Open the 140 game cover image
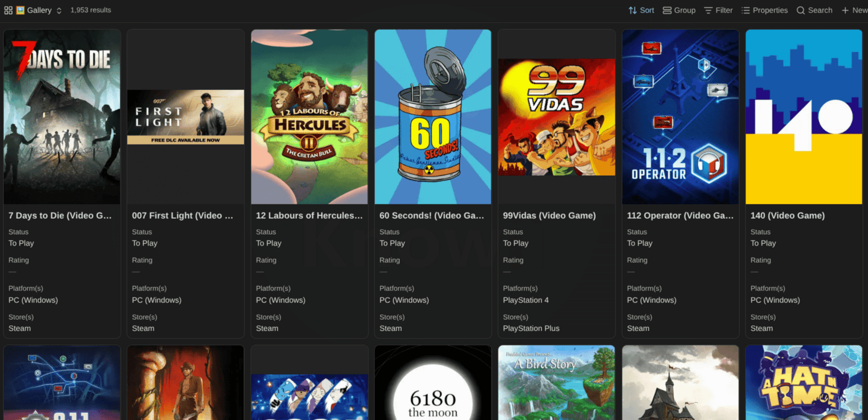The image size is (868, 420). click(x=804, y=117)
